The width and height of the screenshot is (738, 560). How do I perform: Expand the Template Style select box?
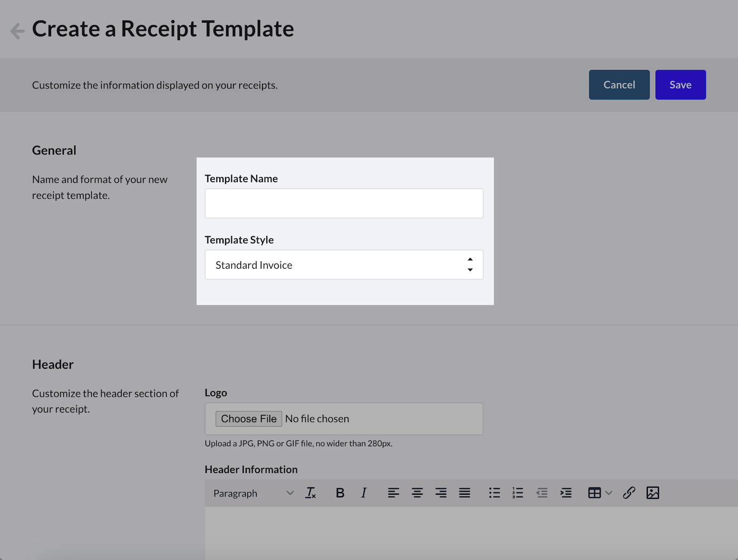[344, 265]
